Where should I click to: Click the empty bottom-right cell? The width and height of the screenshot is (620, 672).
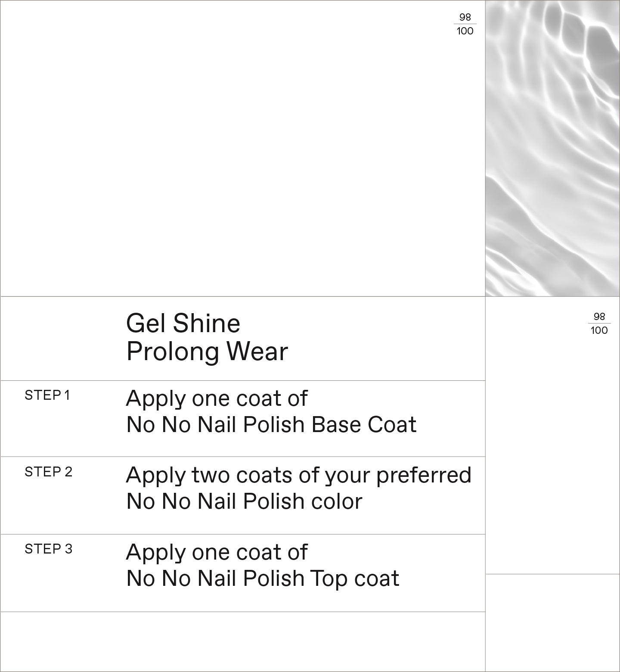(x=552, y=622)
